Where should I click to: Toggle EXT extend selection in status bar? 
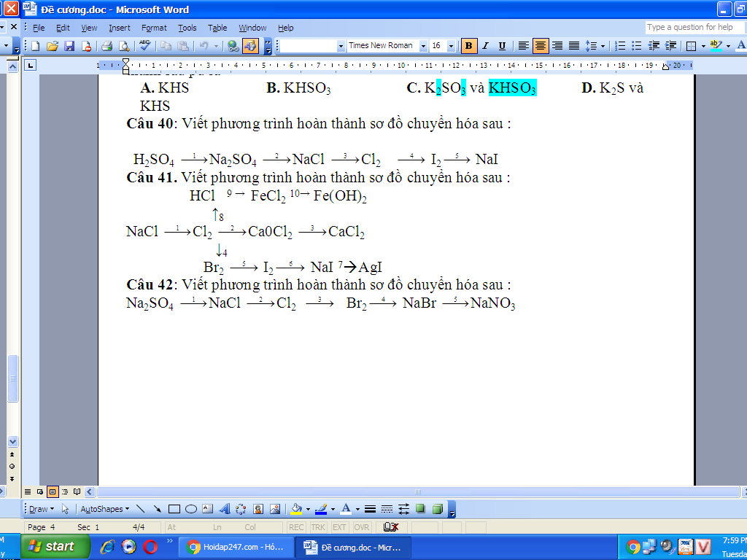coord(339,527)
